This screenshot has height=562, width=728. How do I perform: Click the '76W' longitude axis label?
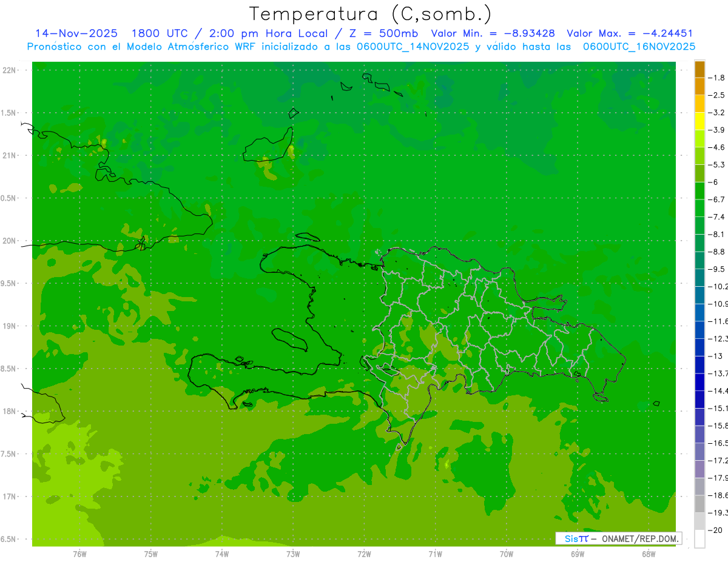79,554
